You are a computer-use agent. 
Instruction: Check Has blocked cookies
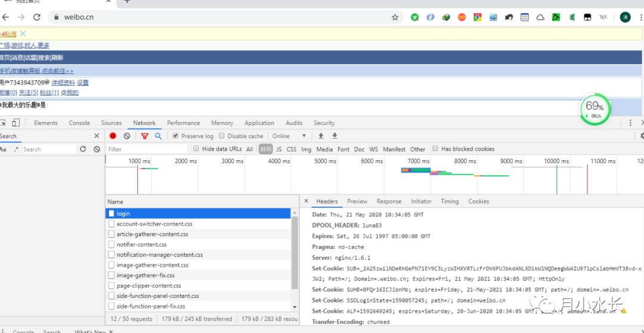435,148
